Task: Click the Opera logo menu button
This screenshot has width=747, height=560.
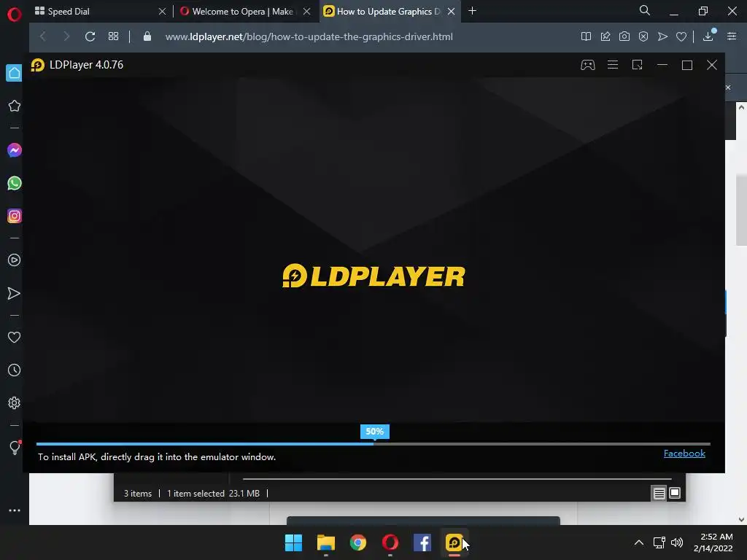Action: tap(15, 15)
